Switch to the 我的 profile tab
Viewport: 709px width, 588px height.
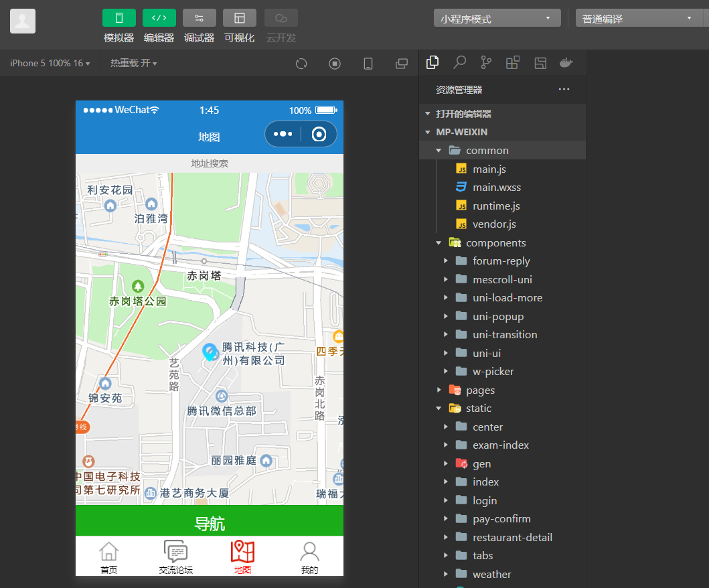[310, 557]
